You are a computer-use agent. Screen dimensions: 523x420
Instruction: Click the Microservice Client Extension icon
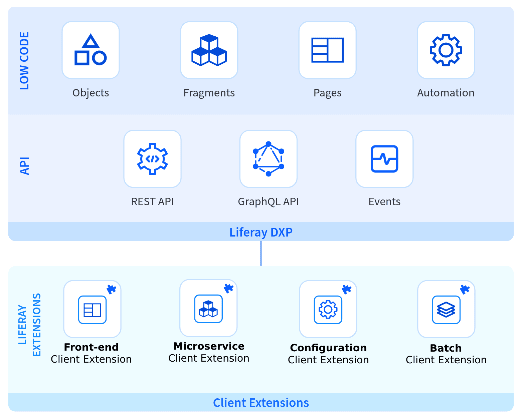coord(208,309)
